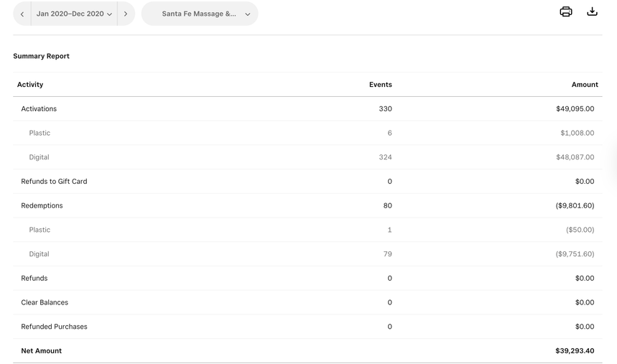
Task: Select amount $49,095.00
Action: click(575, 108)
